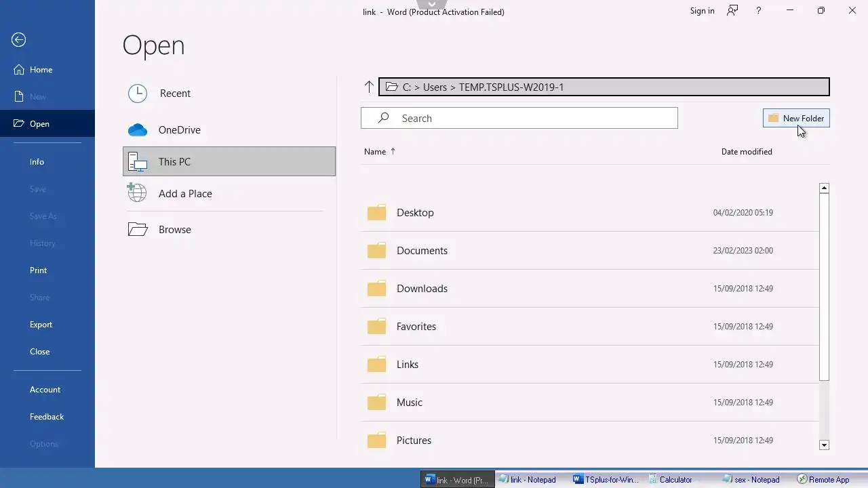Click the folder path address bar

pyautogui.click(x=604, y=87)
